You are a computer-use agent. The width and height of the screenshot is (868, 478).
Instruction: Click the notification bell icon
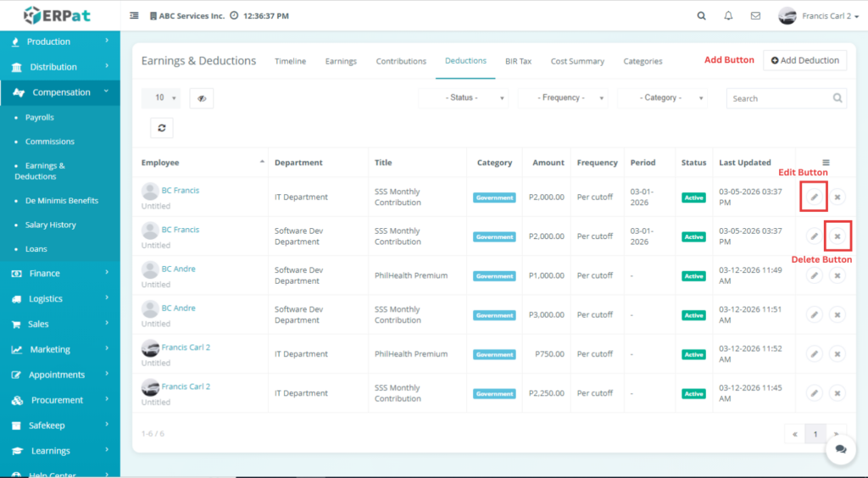point(728,16)
